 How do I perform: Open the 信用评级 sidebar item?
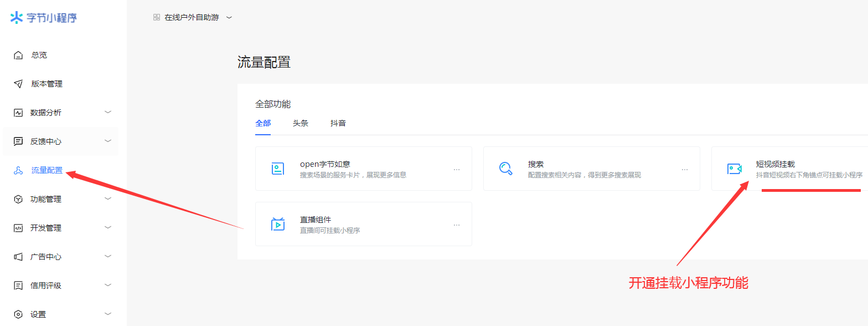(x=46, y=286)
